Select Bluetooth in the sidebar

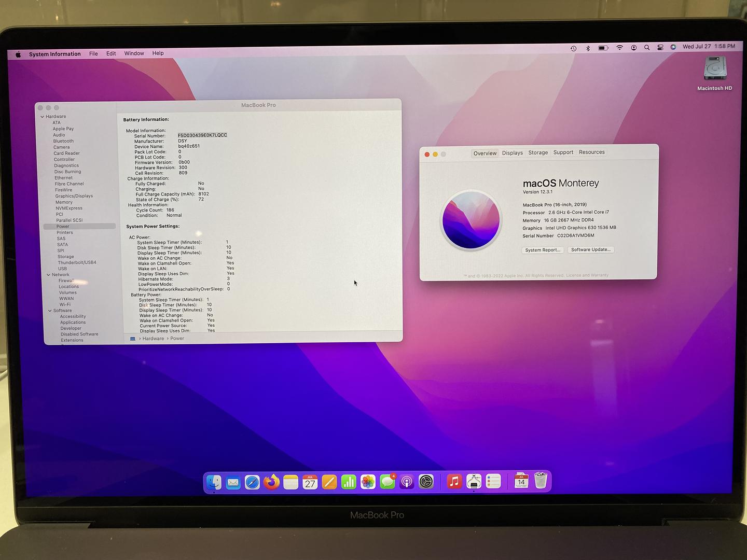pyautogui.click(x=63, y=141)
